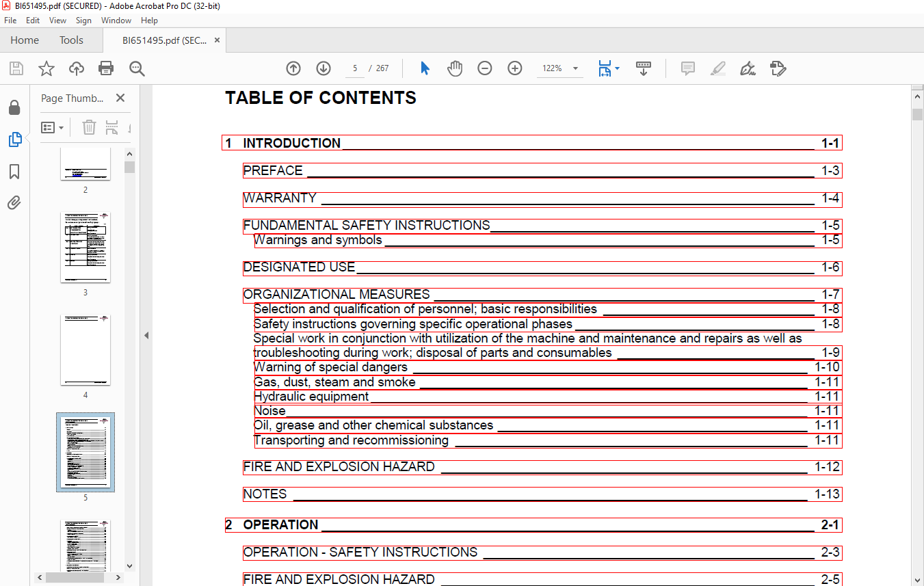Go to next page arrow
The height and width of the screenshot is (586, 924).
click(324, 68)
